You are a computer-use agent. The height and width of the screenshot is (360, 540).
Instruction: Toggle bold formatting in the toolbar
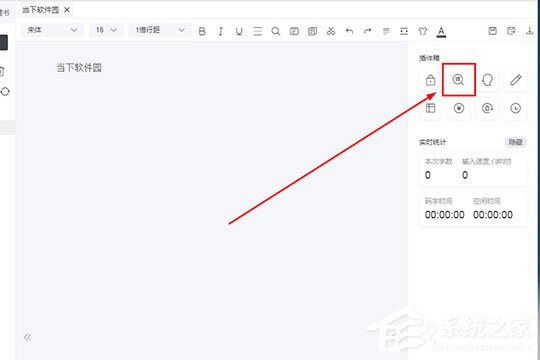coord(202,31)
